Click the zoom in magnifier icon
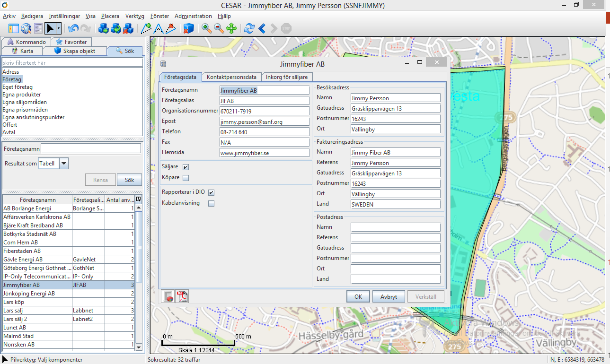This screenshot has width=610, height=364. tap(207, 29)
